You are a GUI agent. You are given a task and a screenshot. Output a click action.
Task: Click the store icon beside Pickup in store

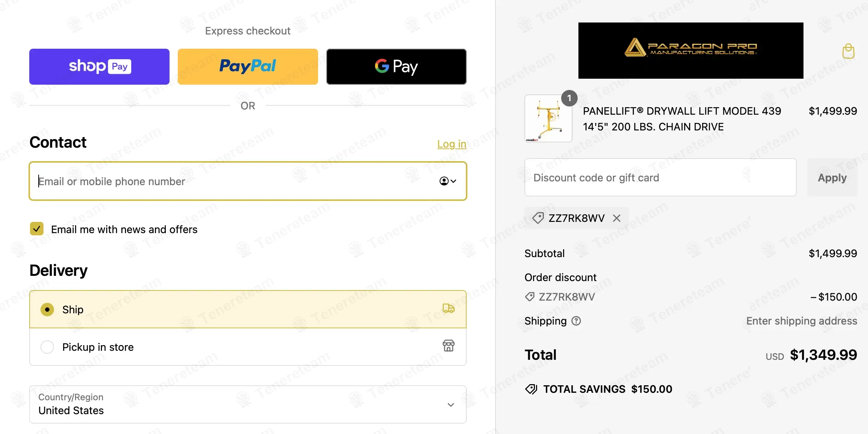tap(448, 346)
